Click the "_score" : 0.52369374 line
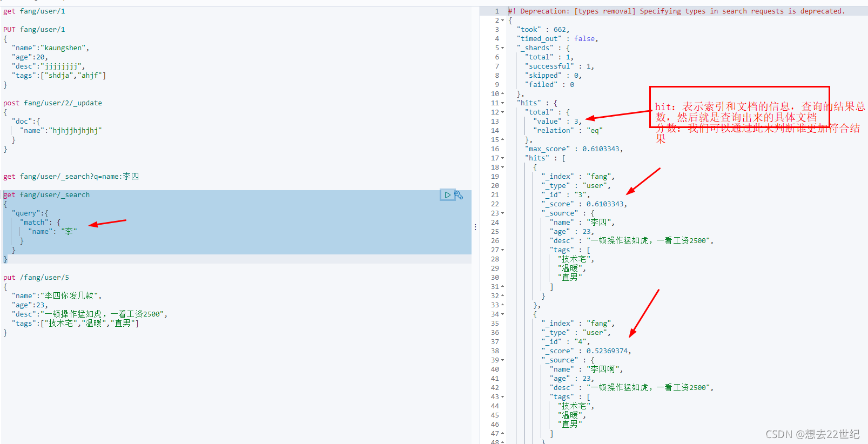 [x=586, y=351]
